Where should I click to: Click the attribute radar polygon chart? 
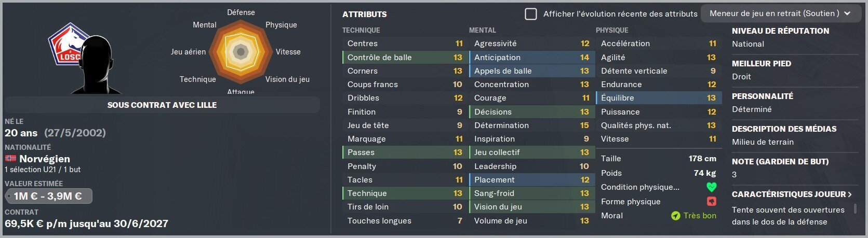tap(241, 52)
